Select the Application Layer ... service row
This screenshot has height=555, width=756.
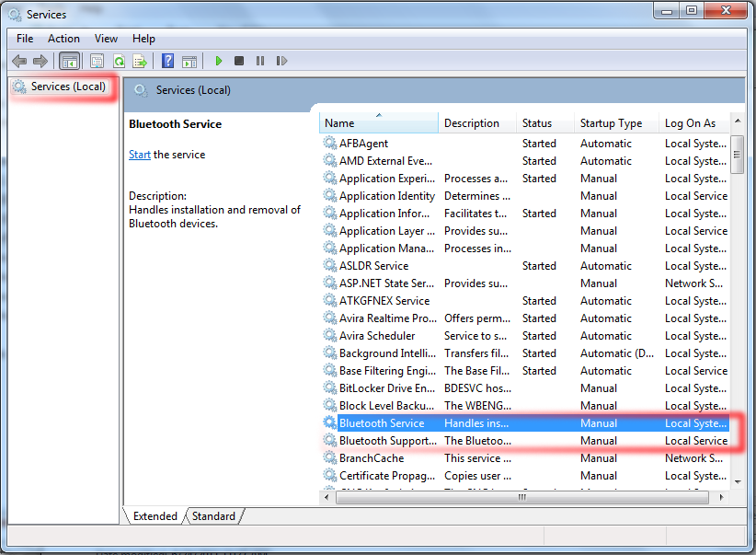tap(524, 231)
